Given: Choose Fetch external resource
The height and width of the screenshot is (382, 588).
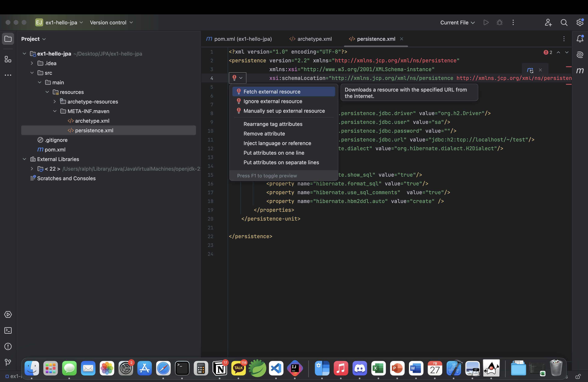Looking at the screenshot, I should click(x=284, y=92).
